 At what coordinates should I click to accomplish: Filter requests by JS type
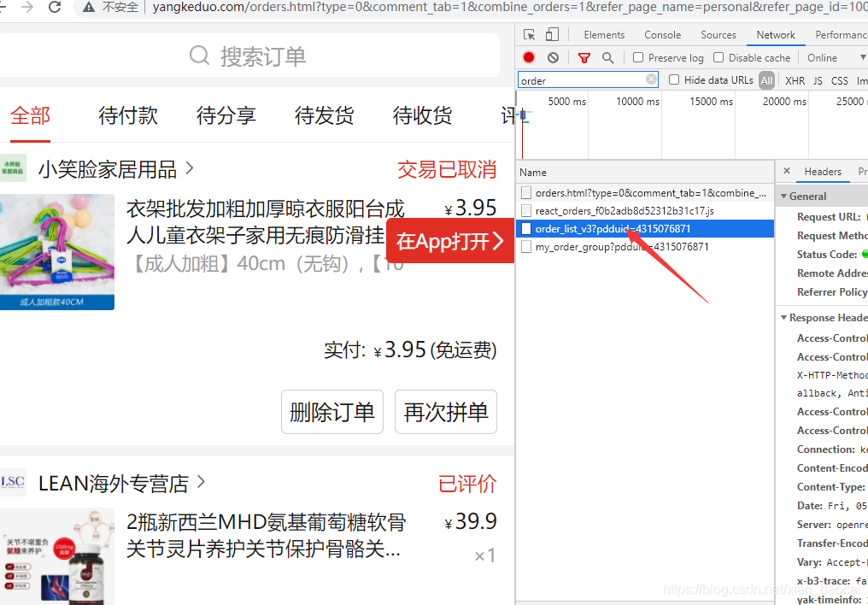tap(818, 80)
